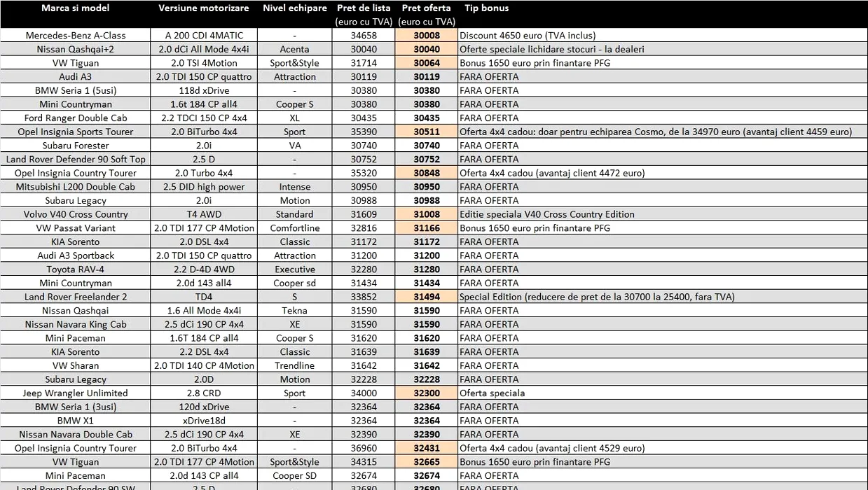868x490 pixels.
Task: Select the VW Passat Variant cell
Action: click(x=76, y=228)
